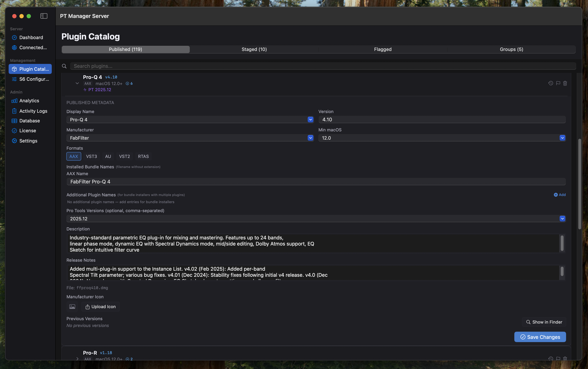Image resolution: width=588 pixels, height=369 pixels.
Task: Open version history for Pro-R
Action: [x=551, y=359]
